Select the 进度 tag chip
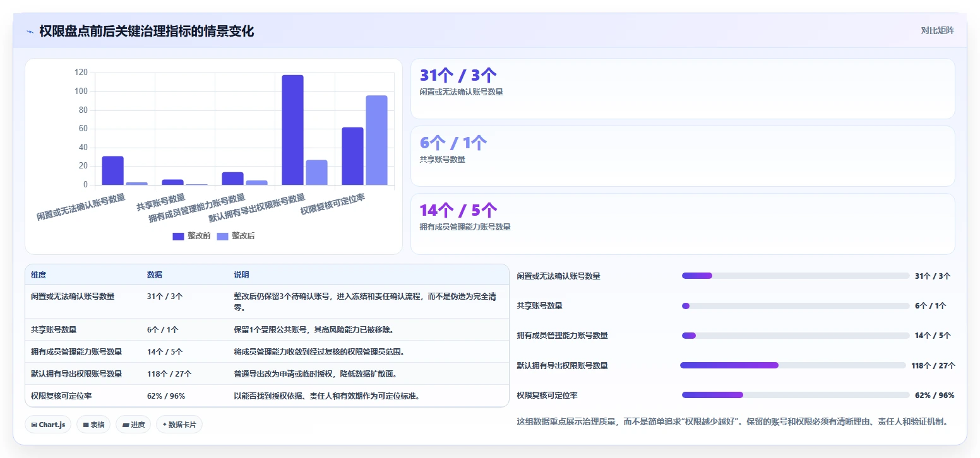Image resolution: width=980 pixels, height=458 pixels. coord(133,425)
